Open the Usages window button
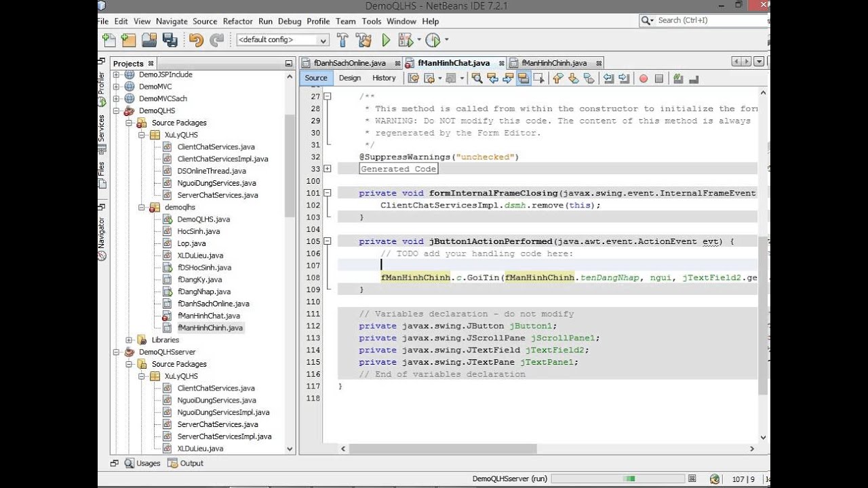Viewport: 868px width, 488px height. [142, 464]
